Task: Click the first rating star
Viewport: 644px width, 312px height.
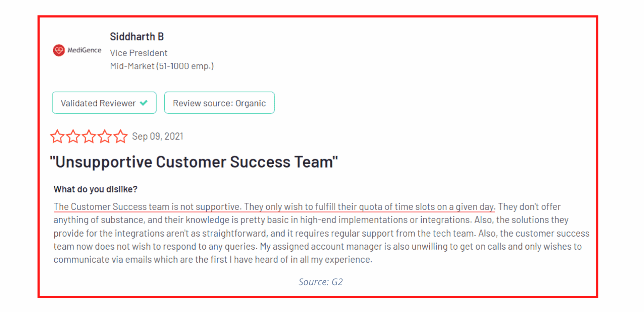Action: tap(57, 136)
